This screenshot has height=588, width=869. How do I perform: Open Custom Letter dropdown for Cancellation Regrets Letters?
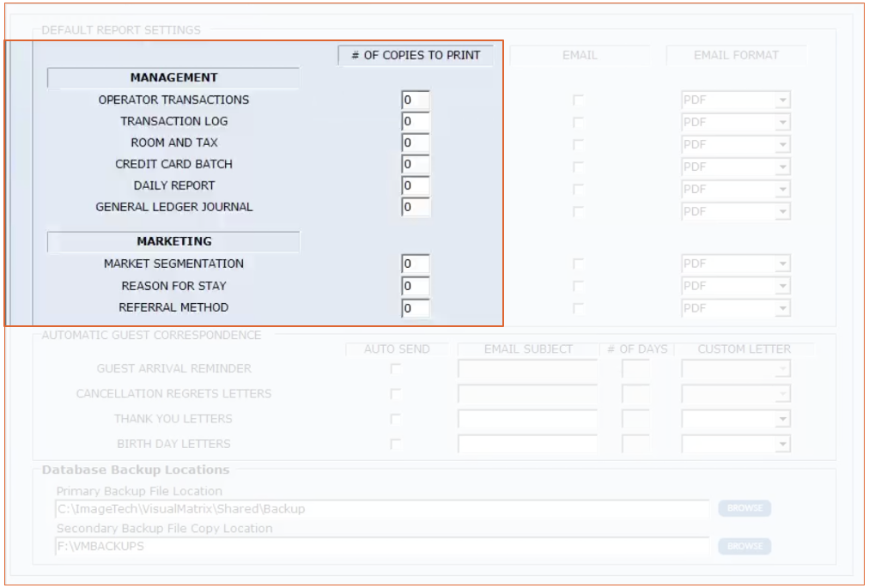tap(781, 394)
